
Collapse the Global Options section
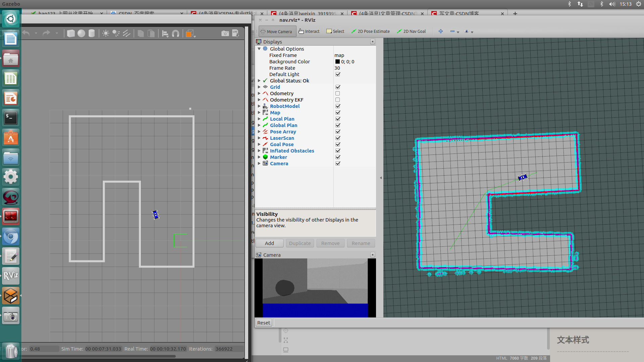coord(259,49)
